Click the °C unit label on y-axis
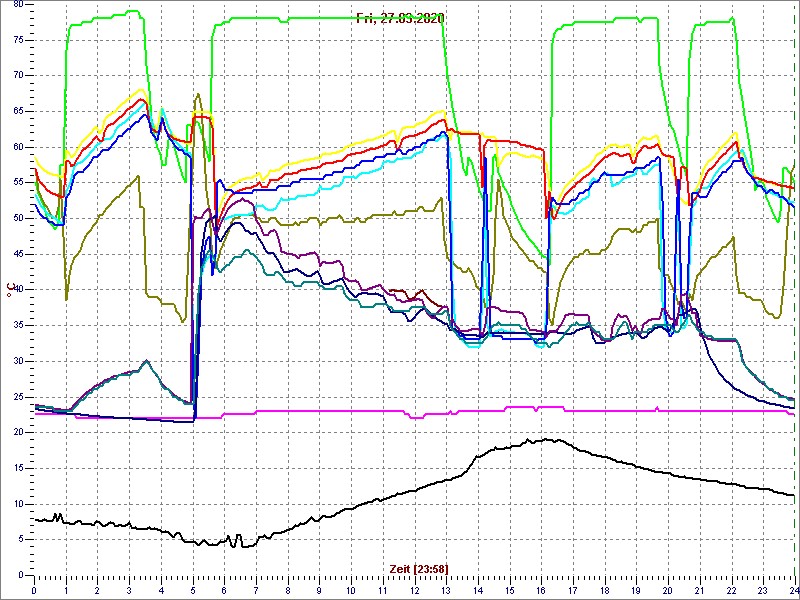800x600 pixels. pos(11,289)
